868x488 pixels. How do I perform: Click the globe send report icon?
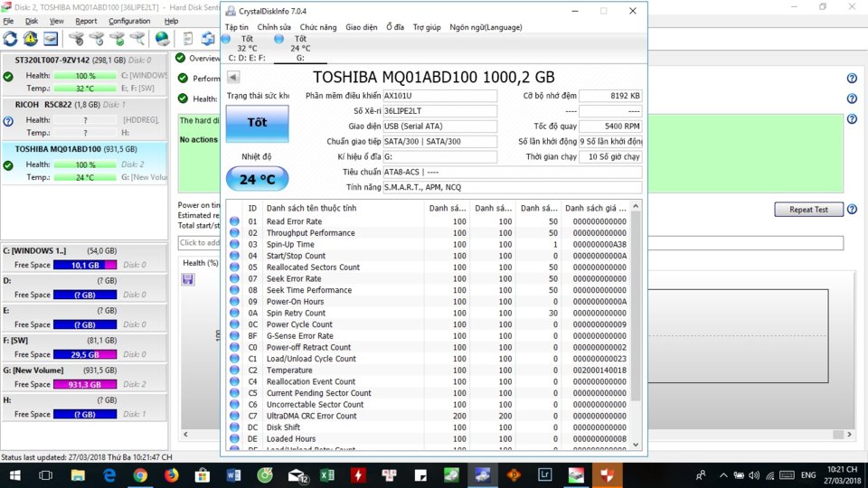pos(162,38)
